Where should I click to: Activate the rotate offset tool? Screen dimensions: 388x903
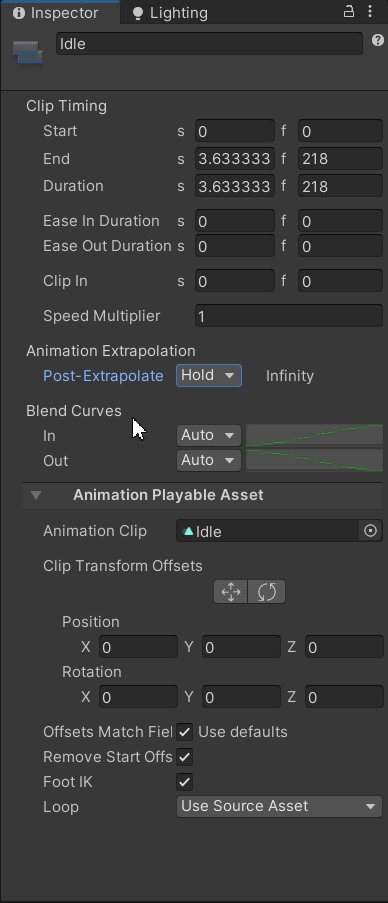[x=267, y=591]
